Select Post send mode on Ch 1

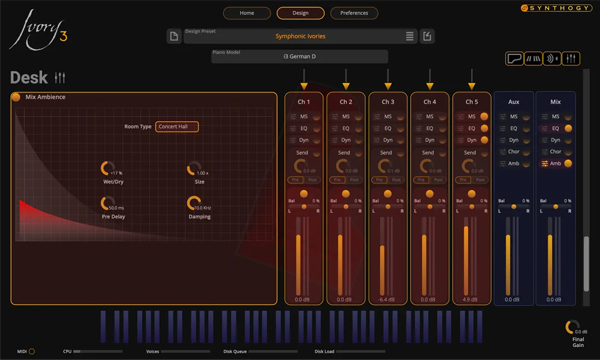pyautogui.click(x=312, y=180)
